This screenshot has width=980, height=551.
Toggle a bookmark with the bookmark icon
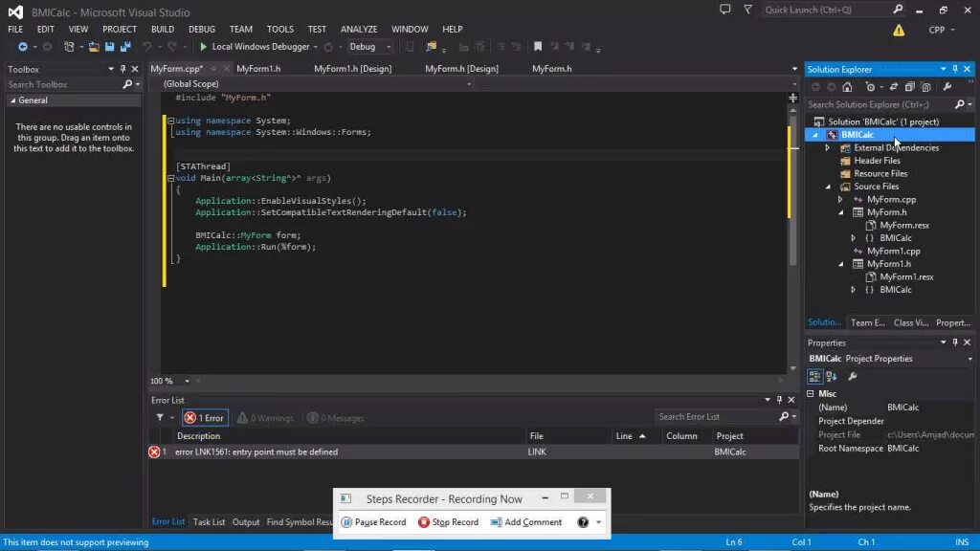tap(538, 47)
